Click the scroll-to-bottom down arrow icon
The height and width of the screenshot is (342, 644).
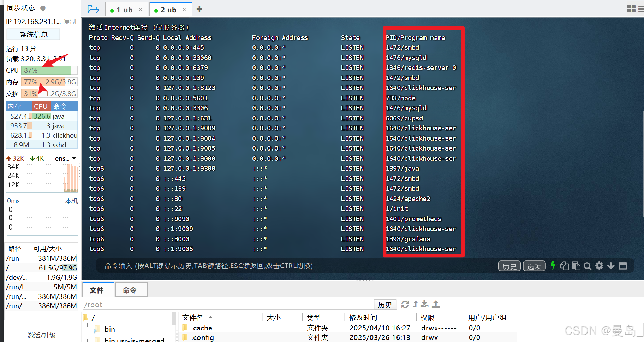pos(611,266)
